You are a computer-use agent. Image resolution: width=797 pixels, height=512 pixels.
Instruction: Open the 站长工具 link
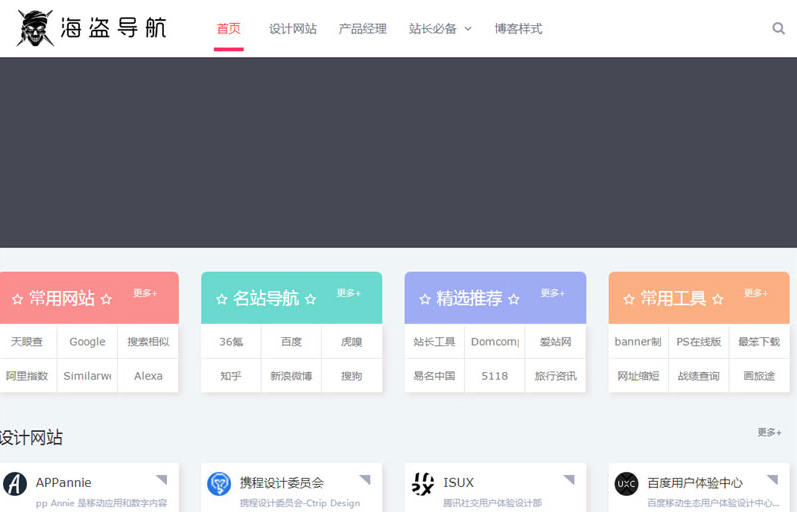[434, 342]
